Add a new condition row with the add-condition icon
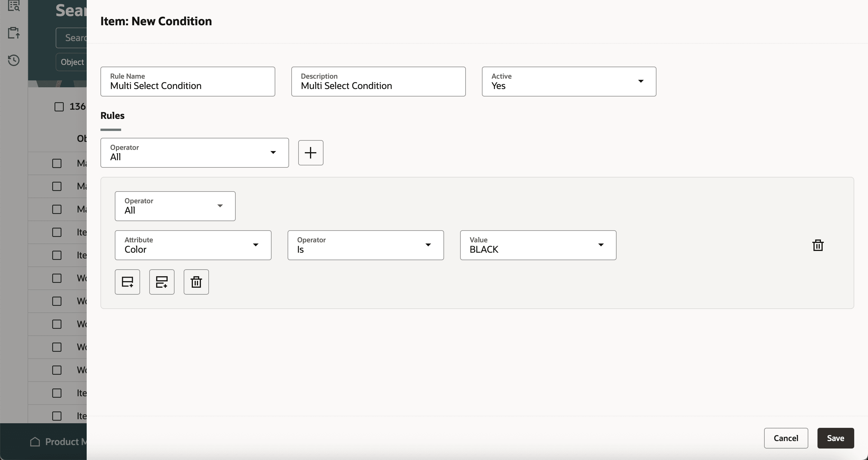The height and width of the screenshot is (460, 868). coord(127,282)
